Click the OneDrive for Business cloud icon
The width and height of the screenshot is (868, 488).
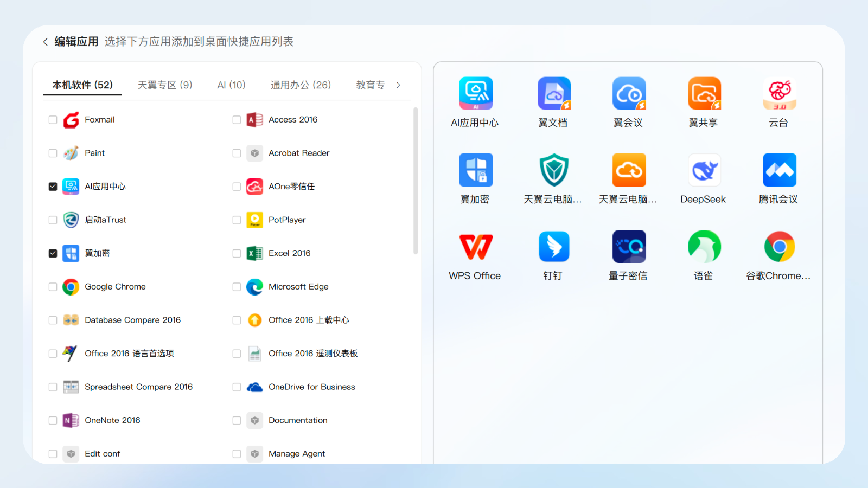(x=255, y=387)
